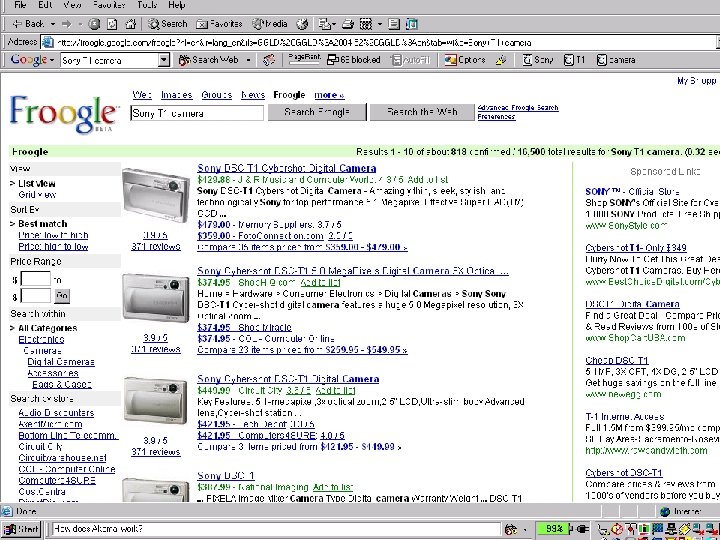Click the browser Back arrow button
This screenshot has width=720, height=540.
coord(28,23)
